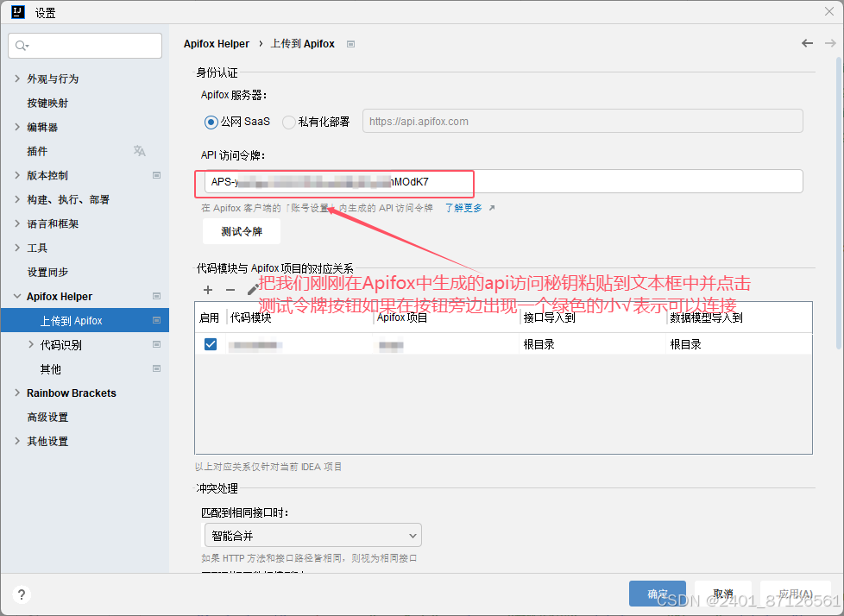Open the 按键映射 settings page
Image resolution: width=844 pixels, height=616 pixels.
[x=47, y=103]
